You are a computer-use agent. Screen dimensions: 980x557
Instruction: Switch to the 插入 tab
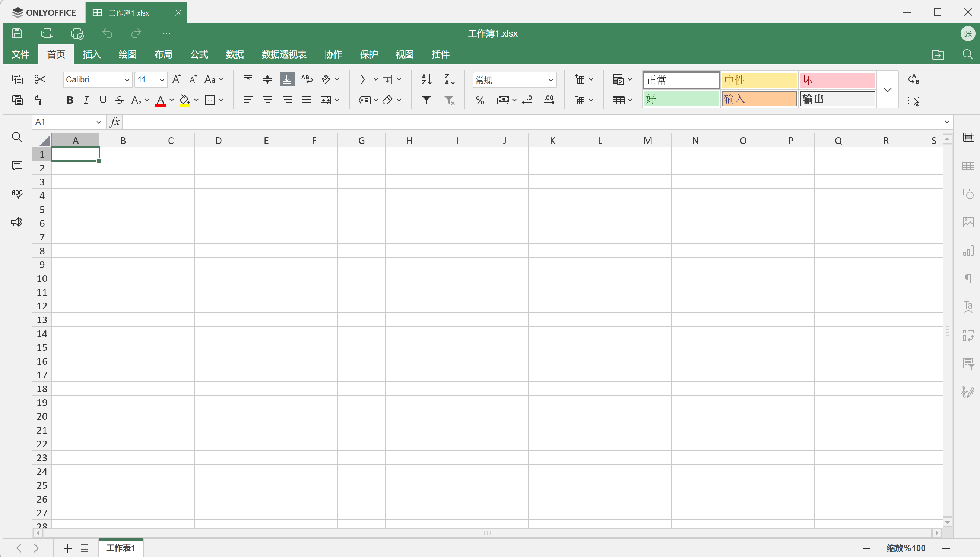point(92,54)
